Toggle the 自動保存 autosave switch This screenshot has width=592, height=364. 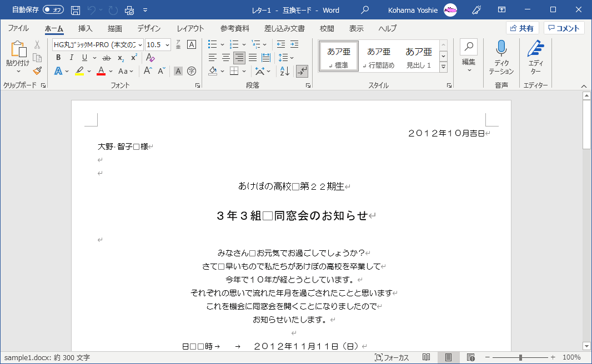[x=53, y=10]
